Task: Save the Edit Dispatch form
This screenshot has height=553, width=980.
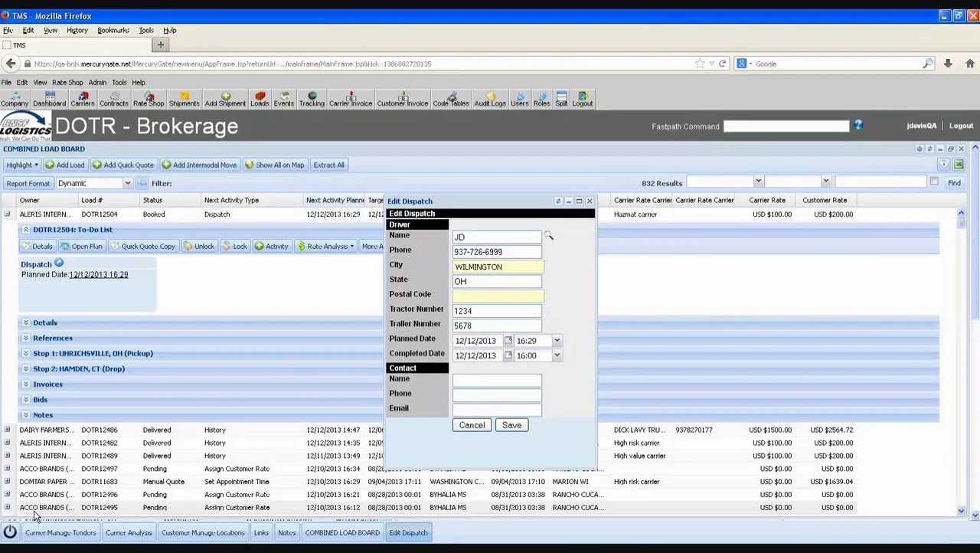Action: click(511, 425)
